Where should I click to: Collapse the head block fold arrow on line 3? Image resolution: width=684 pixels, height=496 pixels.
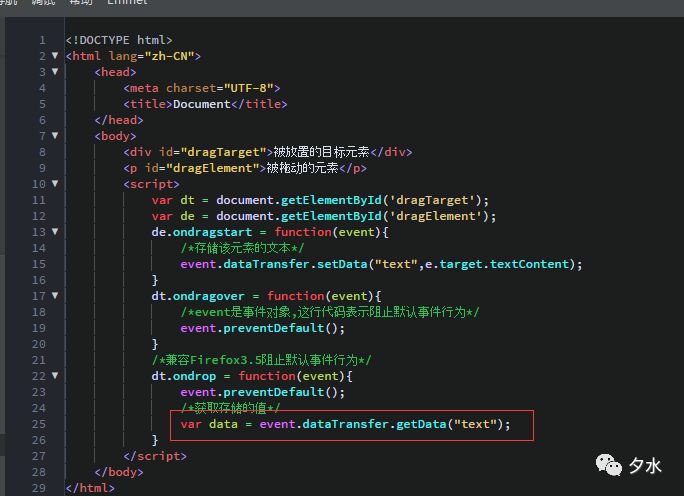pyautogui.click(x=55, y=71)
